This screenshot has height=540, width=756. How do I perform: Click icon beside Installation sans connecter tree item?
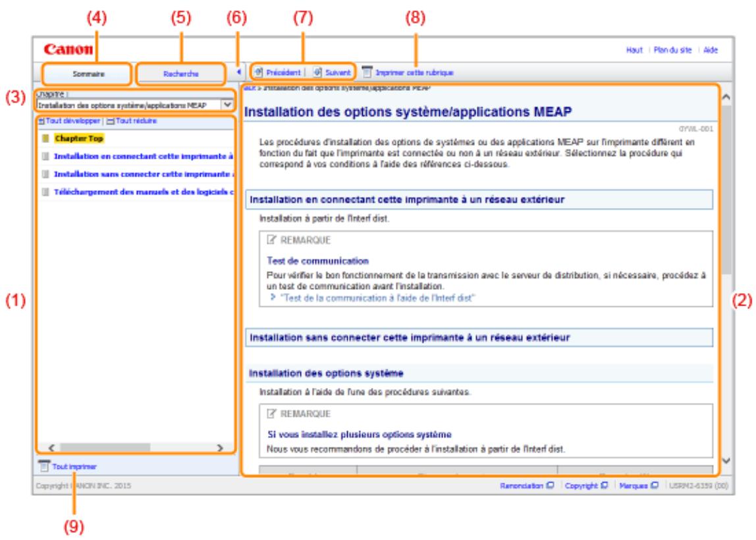45,174
